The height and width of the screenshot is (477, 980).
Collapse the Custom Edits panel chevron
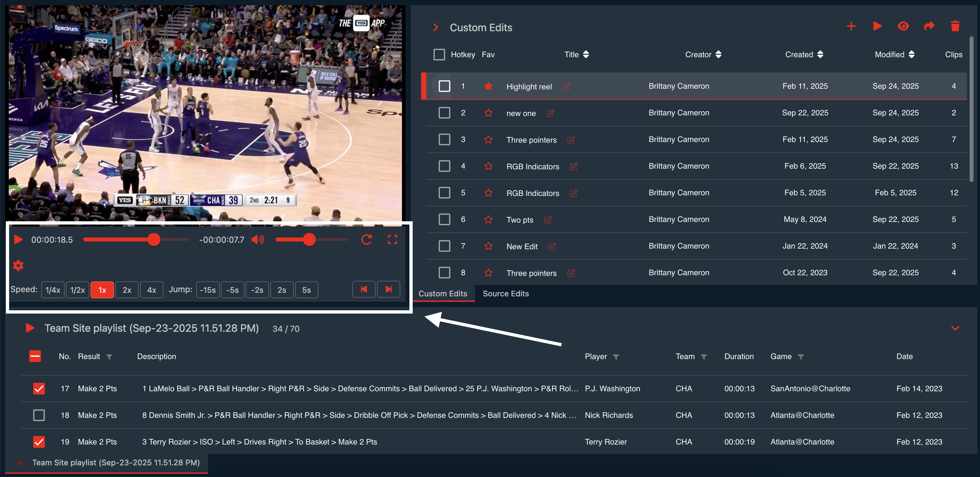click(436, 28)
